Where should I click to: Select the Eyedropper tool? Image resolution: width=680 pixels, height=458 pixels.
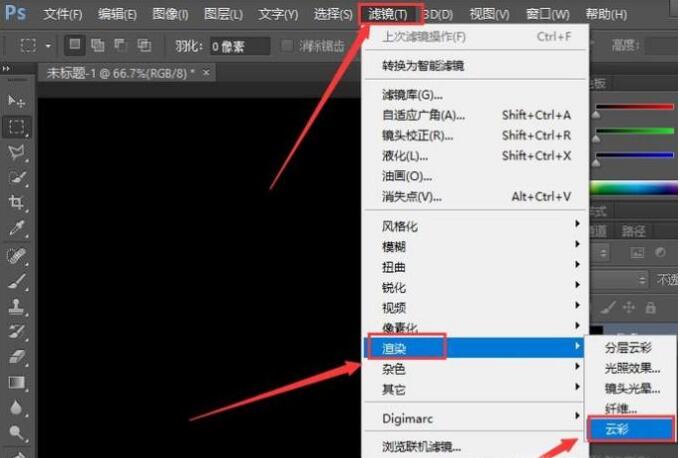17,229
